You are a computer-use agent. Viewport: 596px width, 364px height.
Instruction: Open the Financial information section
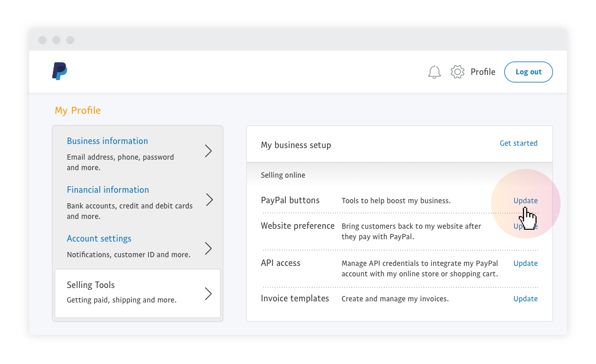[108, 190]
